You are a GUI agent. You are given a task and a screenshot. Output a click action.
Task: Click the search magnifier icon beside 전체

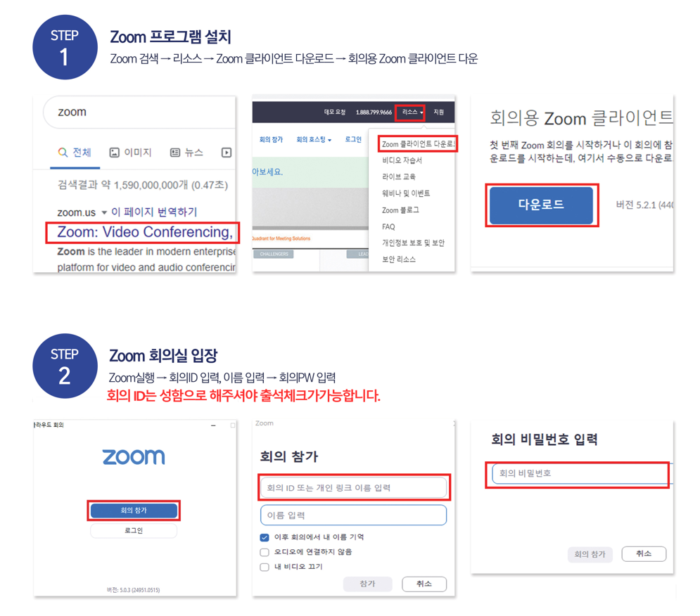coord(63,152)
